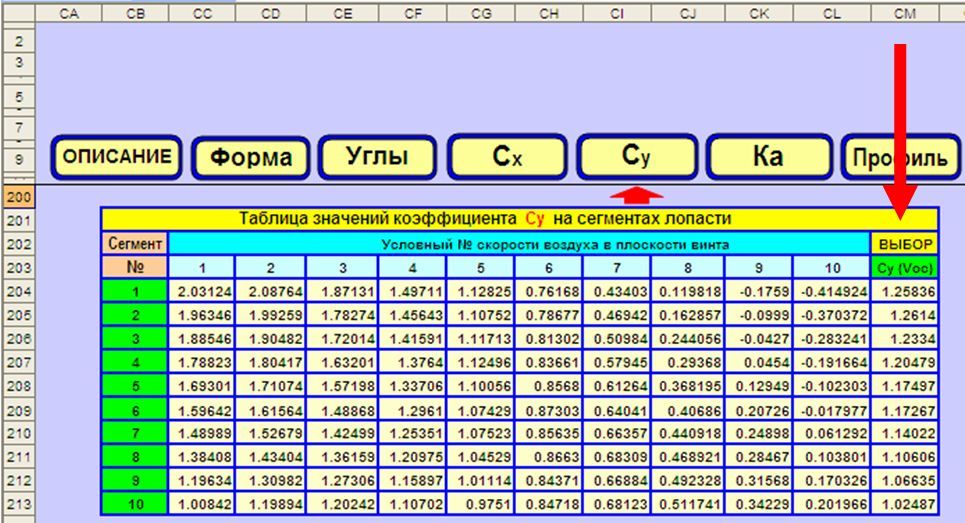Select column header CI

tap(617, 14)
